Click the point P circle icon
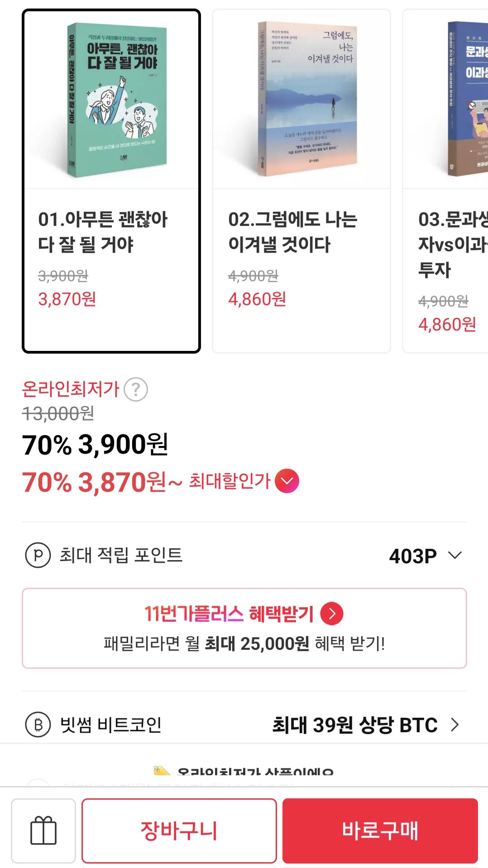Image resolution: width=488 pixels, height=868 pixels. (38, 555)
